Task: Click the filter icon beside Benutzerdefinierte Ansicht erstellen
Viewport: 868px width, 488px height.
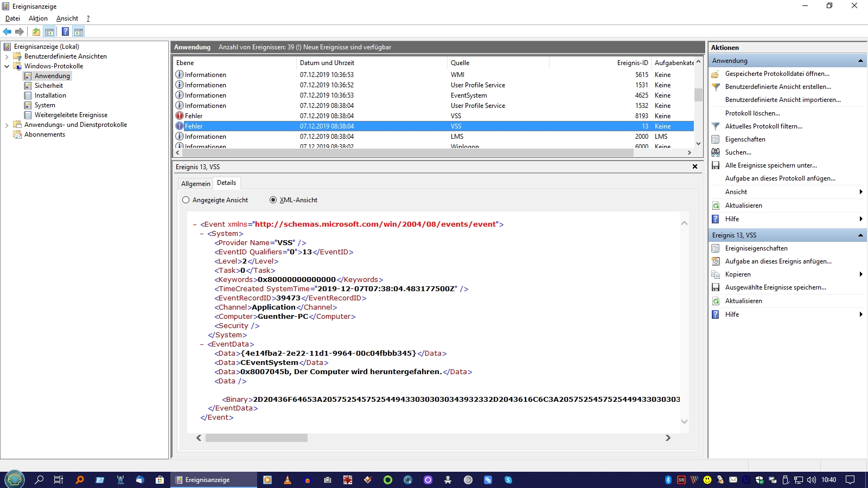Action: [x=716, y=87]
